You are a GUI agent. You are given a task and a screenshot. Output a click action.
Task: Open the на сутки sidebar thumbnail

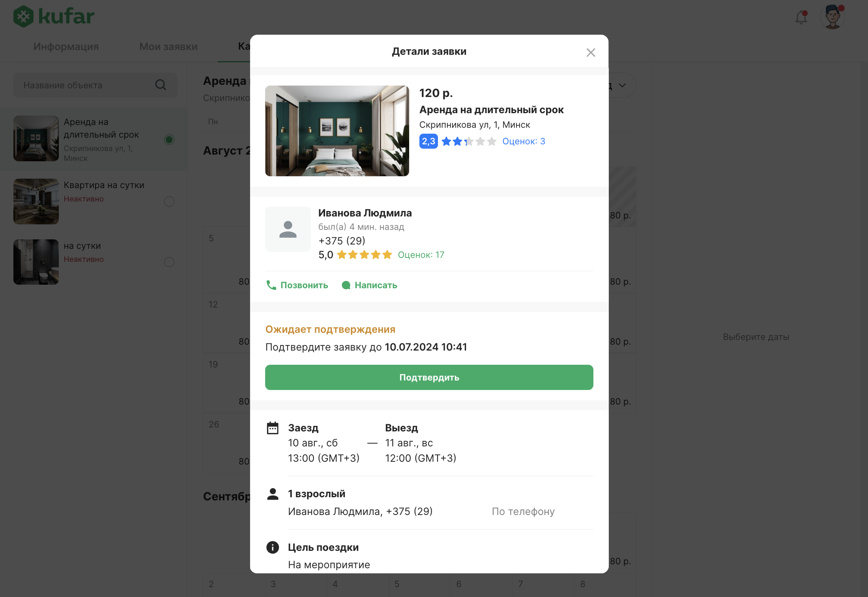tap(36, 262)
